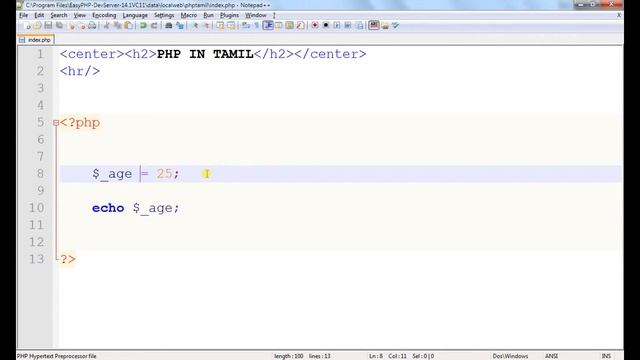
Task: Click the Save Recorded Macro icon
Action: (x=359, y=26)
